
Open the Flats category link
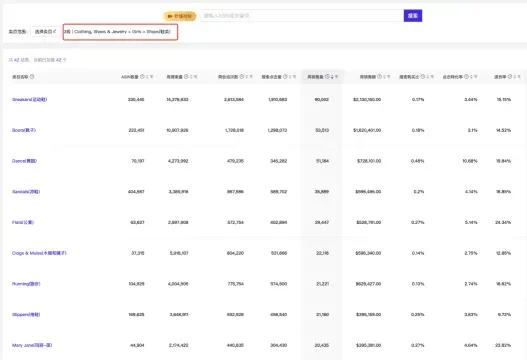pyautogui.click(x=23, y=222)
